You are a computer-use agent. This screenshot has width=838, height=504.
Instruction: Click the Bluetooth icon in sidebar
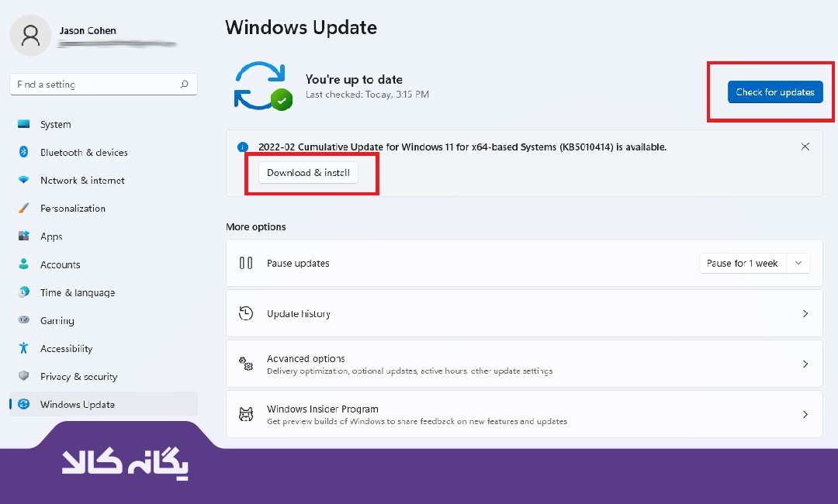23,152
